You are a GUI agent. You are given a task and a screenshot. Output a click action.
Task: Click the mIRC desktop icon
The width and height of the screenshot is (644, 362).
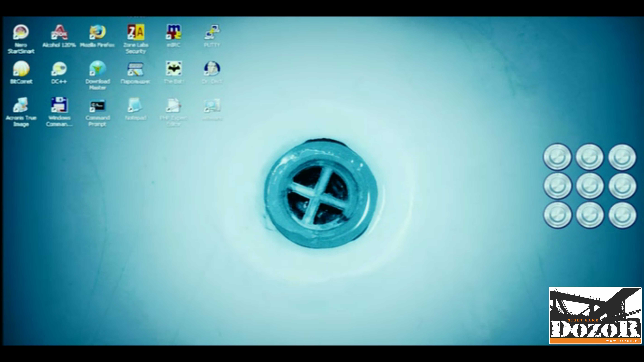[174, 32]
